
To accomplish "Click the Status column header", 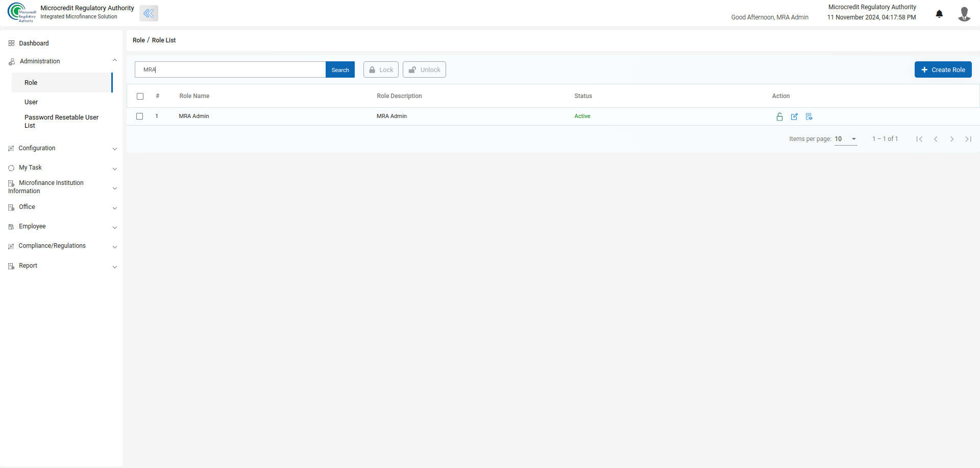I will 583,96.
